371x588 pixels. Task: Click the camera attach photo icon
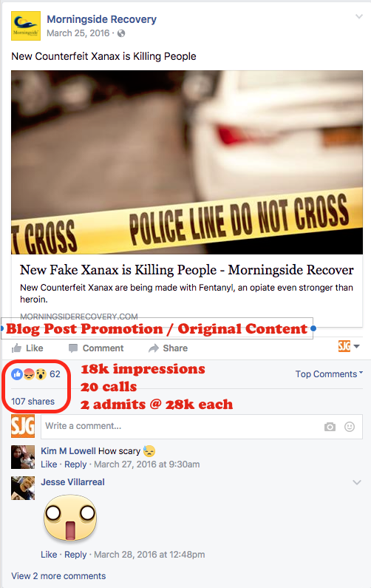(x=330, y=427)
